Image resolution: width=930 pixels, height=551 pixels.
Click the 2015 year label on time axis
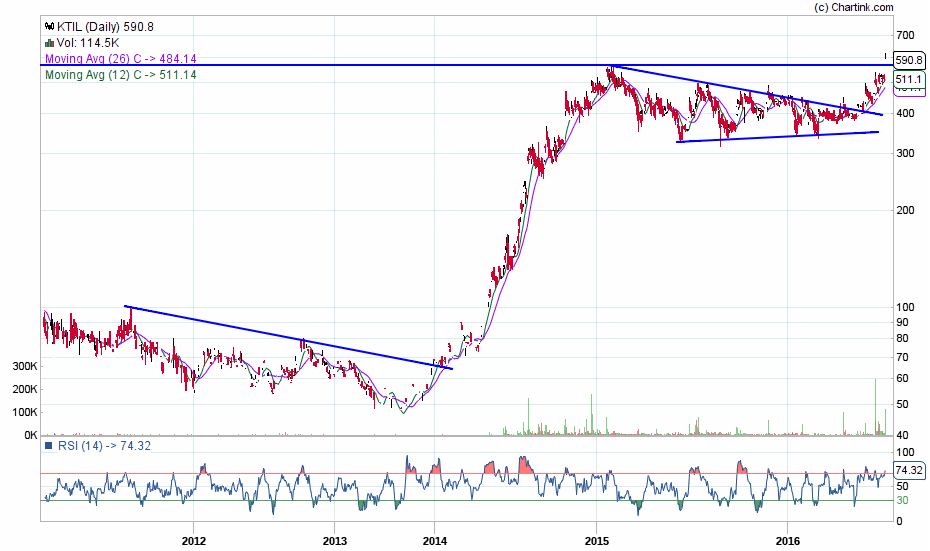click(x=597, y=541)
